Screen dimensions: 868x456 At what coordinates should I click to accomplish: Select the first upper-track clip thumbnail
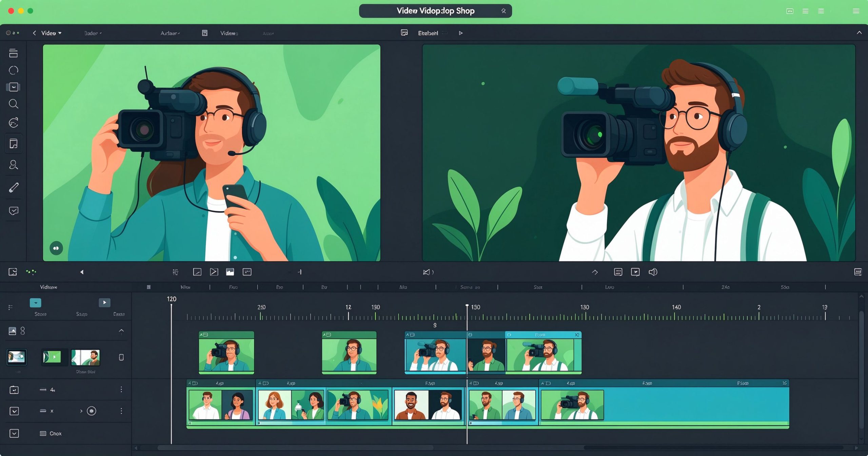pyautogui.click(x=226, y=353)
